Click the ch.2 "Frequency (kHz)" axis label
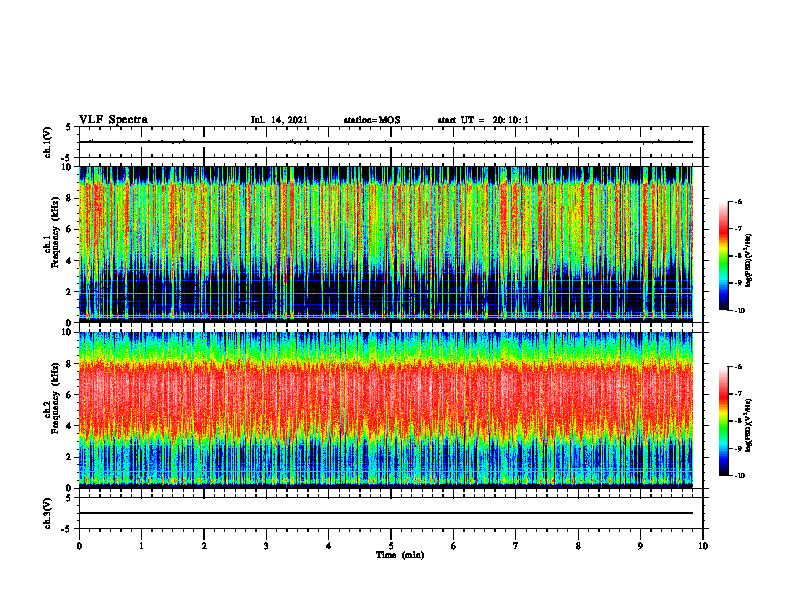Screen dimensions: 792x612 55,397
